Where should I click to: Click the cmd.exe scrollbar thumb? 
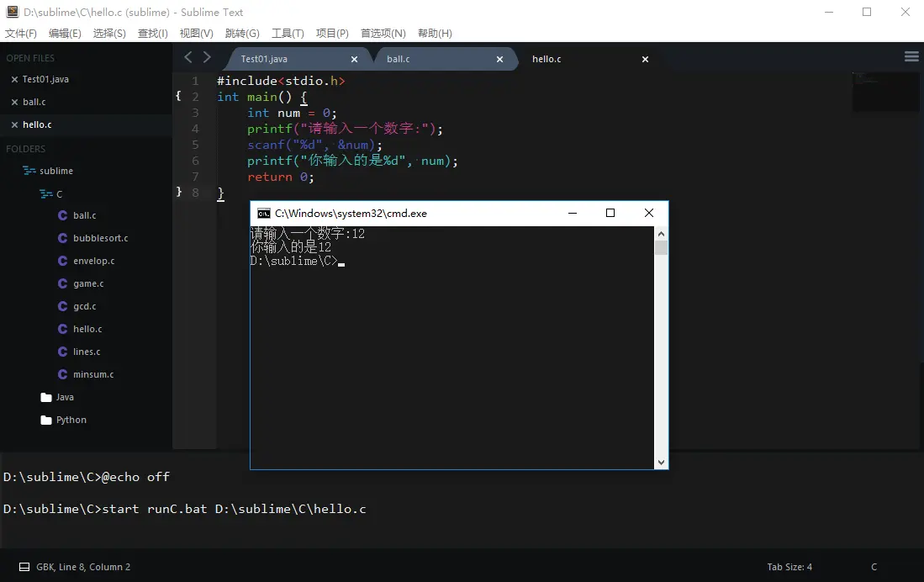tap(661, 247)
